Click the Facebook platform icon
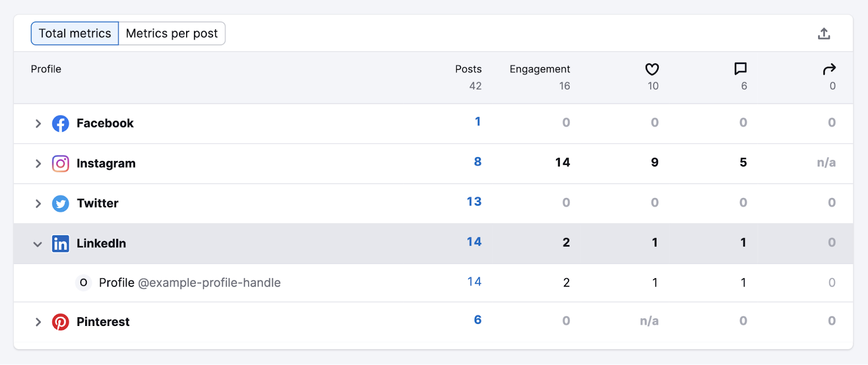This screenshot has height=365, width=868. [61, 123]
